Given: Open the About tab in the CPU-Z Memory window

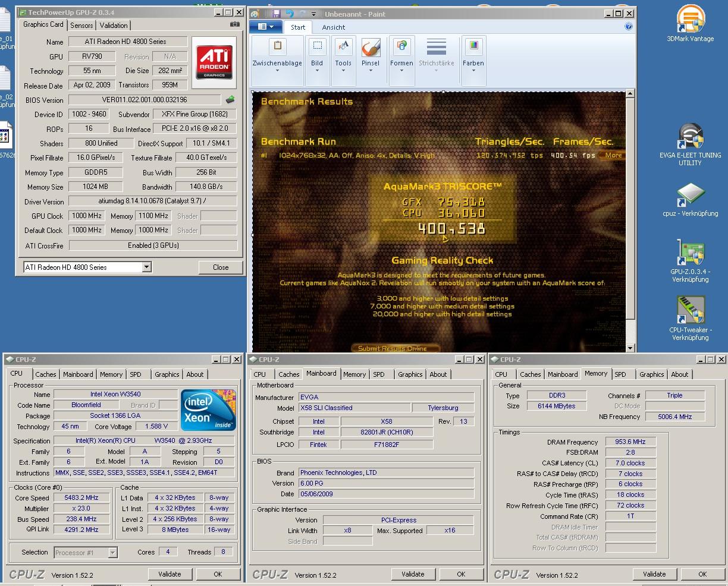Looking at the screenshot, I should pos(680,374).
